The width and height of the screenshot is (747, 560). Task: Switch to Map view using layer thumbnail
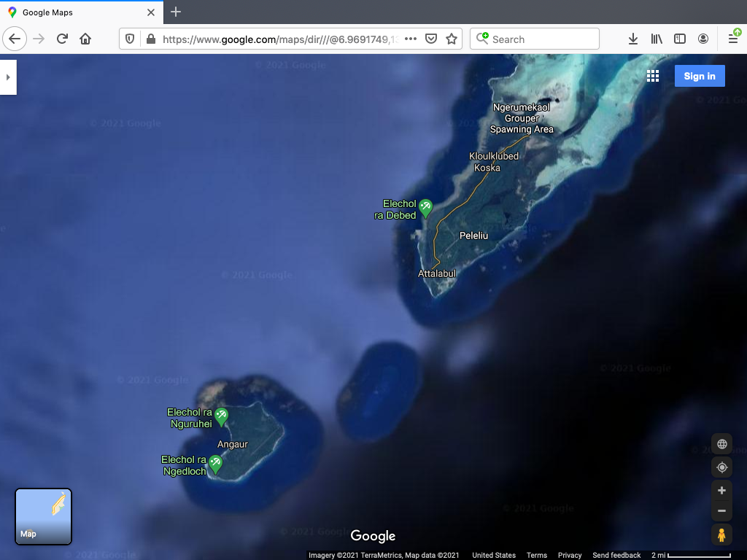44,516
